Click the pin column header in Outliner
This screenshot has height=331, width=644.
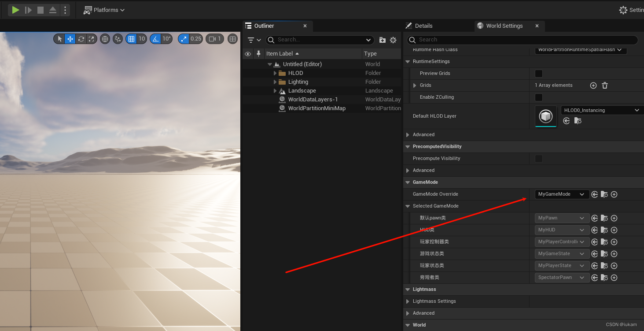[258, 54]
